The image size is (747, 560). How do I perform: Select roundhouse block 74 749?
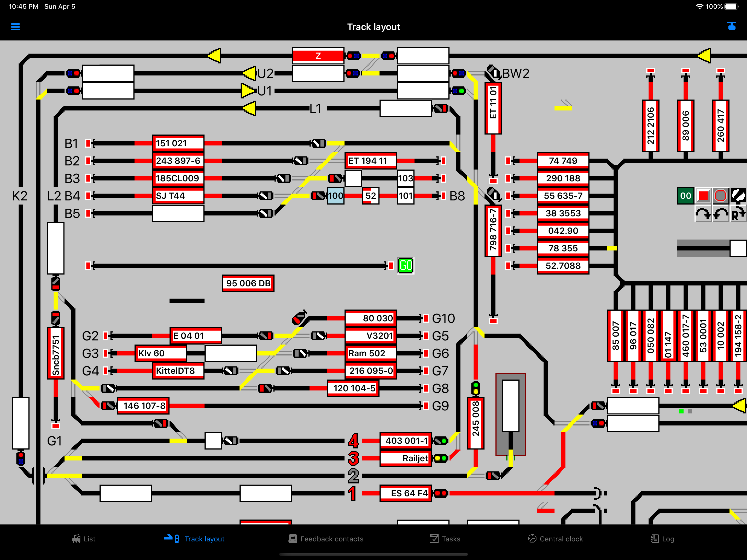[x=563, y=161]
